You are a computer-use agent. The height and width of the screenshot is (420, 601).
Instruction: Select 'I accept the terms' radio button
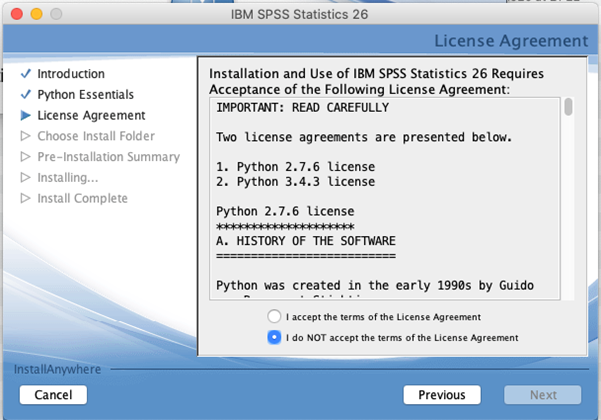pos(274,317)
